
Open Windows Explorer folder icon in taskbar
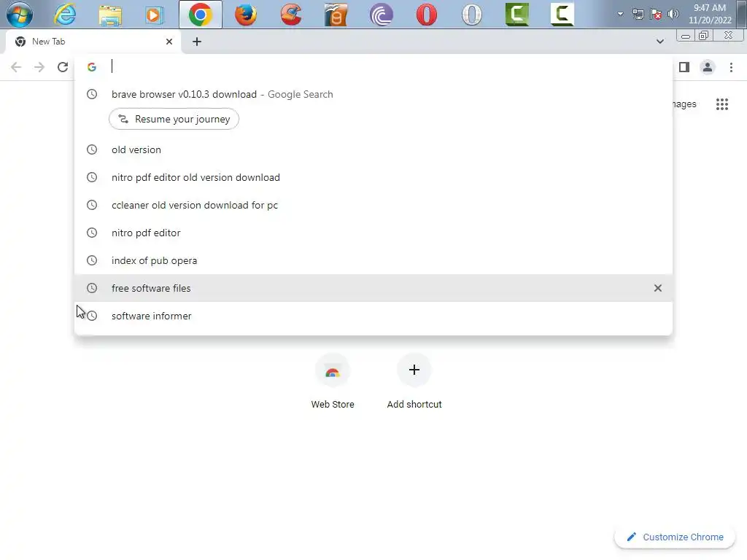(110, 15)
